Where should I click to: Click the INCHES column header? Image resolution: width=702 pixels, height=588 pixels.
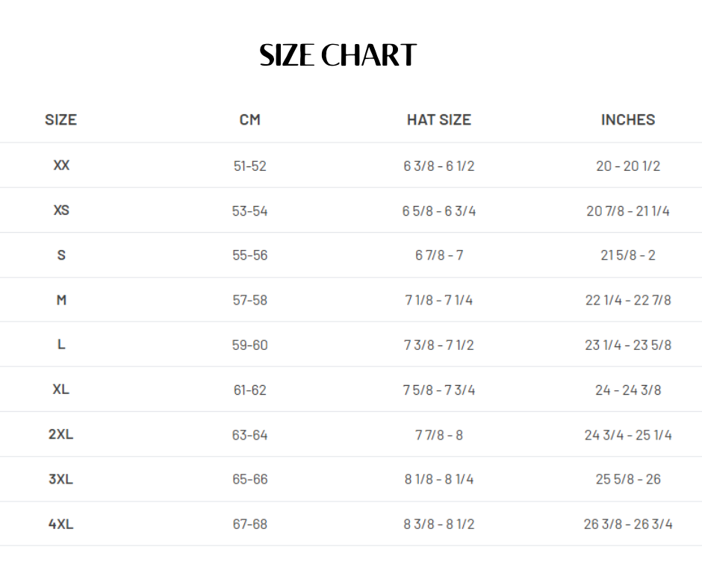(x=627, y=120)
